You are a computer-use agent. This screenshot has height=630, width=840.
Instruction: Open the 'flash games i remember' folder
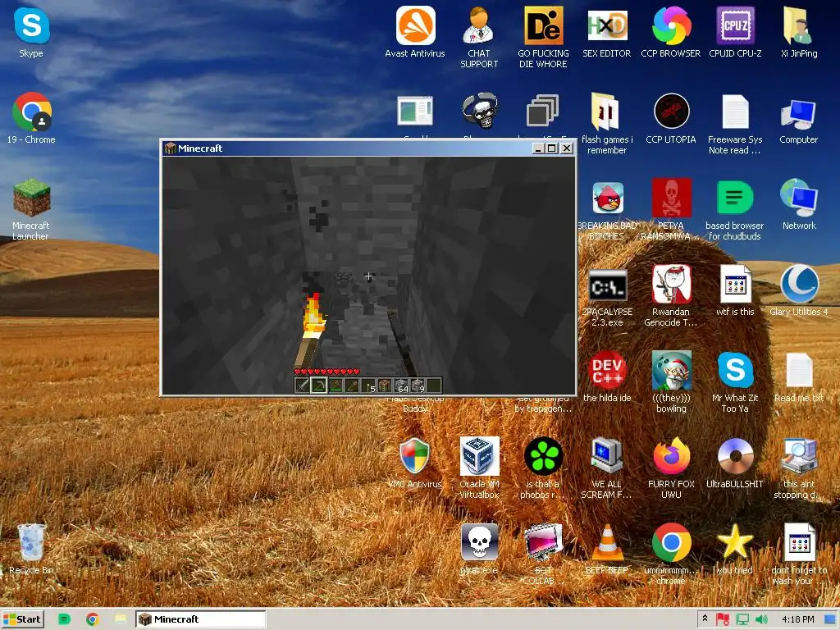pyautogui.click(x=606, y=123)
